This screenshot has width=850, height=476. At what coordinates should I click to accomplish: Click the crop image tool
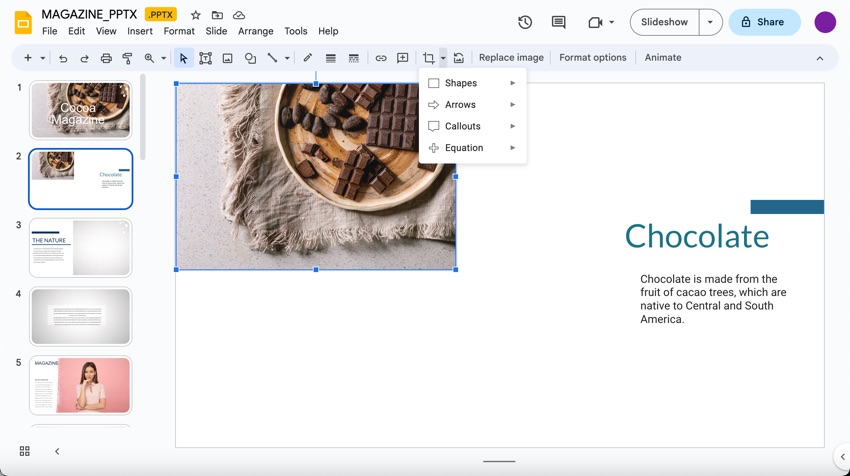pyautogui.click(x=429, y=58)
